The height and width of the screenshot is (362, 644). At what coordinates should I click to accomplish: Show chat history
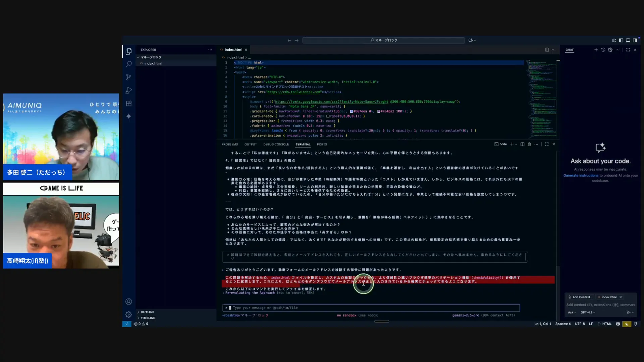[603, 50]
